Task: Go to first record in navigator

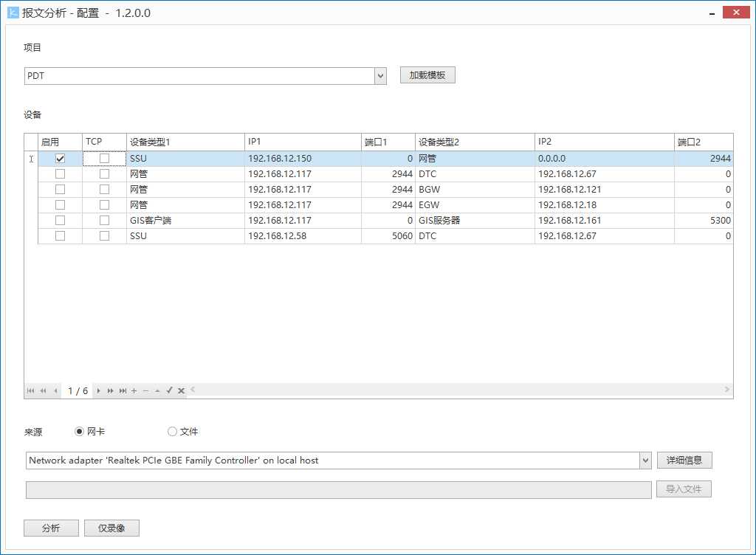Action: point(31,390)
